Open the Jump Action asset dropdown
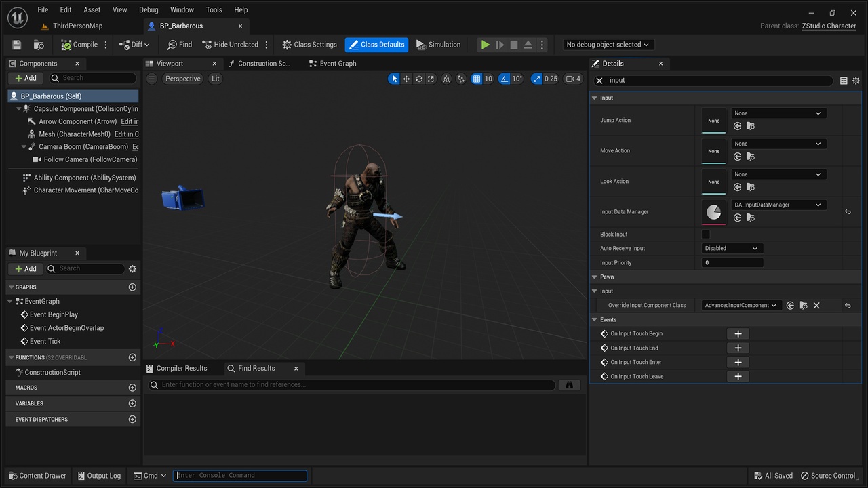 778,113
